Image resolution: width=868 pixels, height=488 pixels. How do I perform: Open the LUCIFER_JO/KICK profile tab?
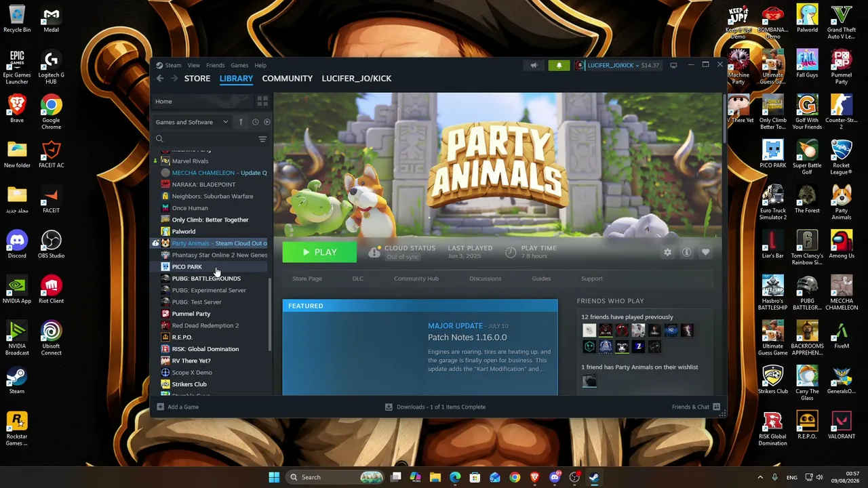357,79
